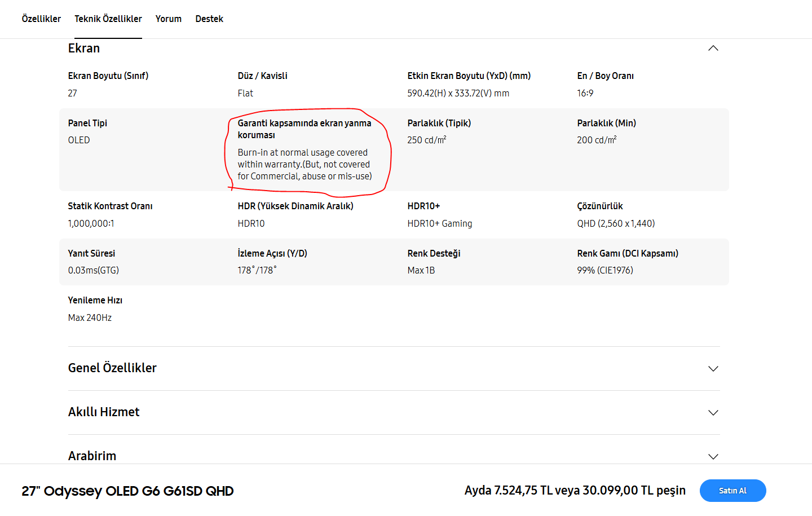Click the Akıllı Hizmet heading
The height and width of the screenshot is (516, 812).
click(104, 412)
